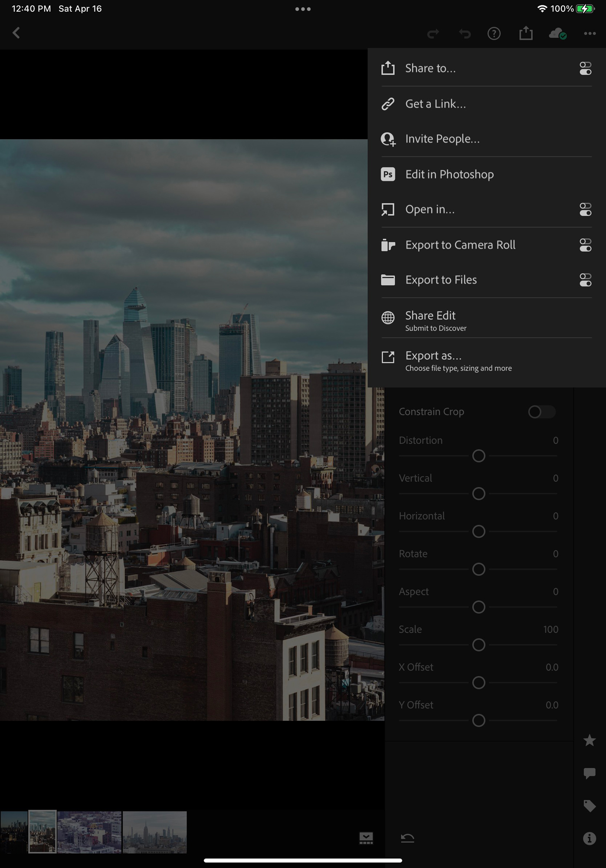Image resolution: width=606 pixels, height=868 pixels.
Task: Select the Empire State skyline thumbnail
Action: click(155, 832)
